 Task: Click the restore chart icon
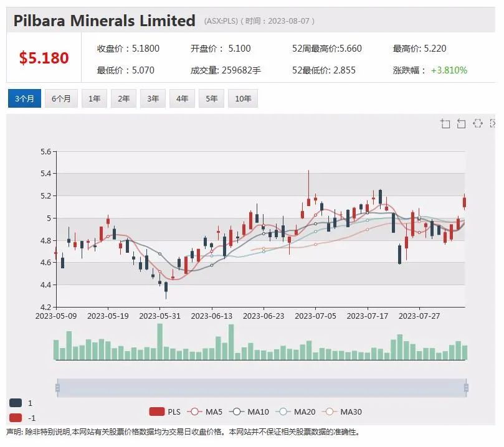(x=478, y=123)
